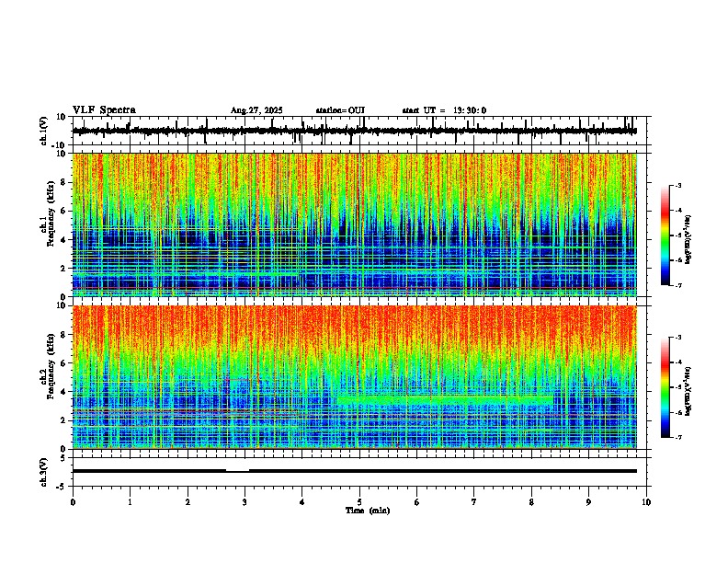Click the ch.2 spectrogram color scale bar
Image resolution: width=728 pixels, height=563 pixels.
point(665,387)
